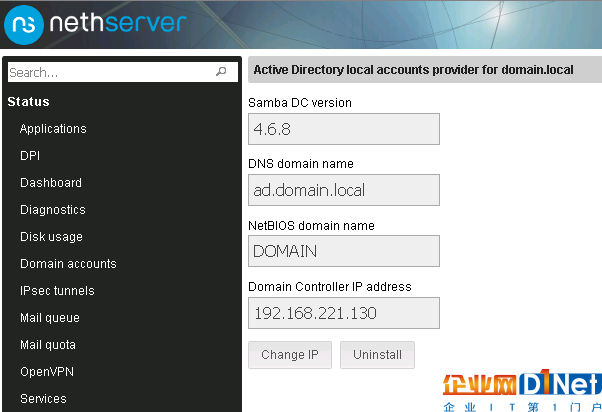Click the NethServer logo icon
This screenshot has height=412, width=602.
(x=24, y=25)
